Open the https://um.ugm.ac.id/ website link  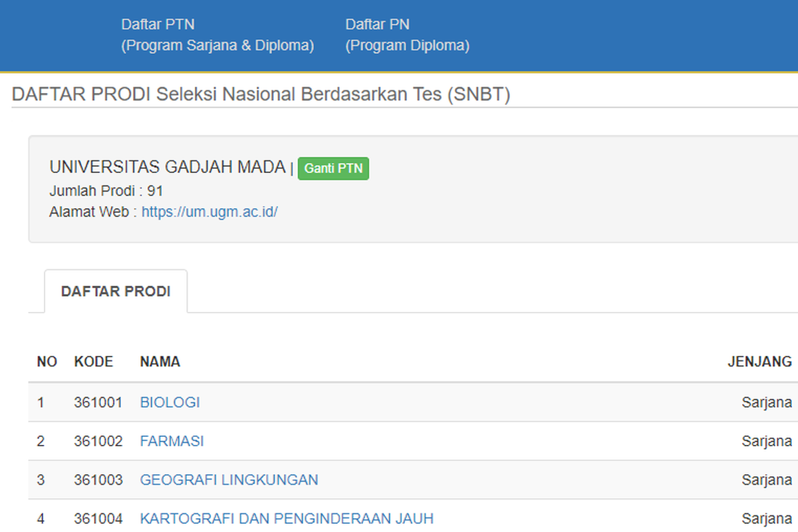click(209, 211)
